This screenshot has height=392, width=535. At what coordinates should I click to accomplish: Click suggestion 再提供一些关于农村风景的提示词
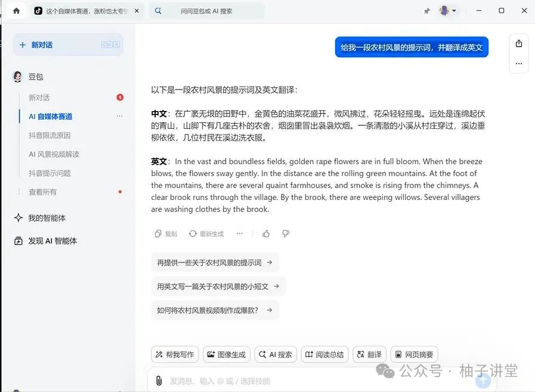215,263
